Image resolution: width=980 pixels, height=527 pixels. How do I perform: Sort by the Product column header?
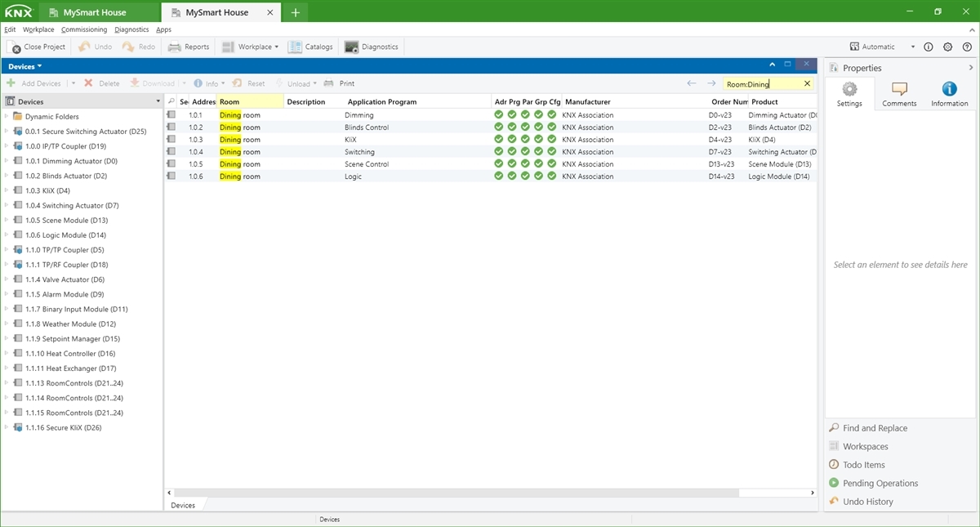pyautogui.click(x=782, y=101)
